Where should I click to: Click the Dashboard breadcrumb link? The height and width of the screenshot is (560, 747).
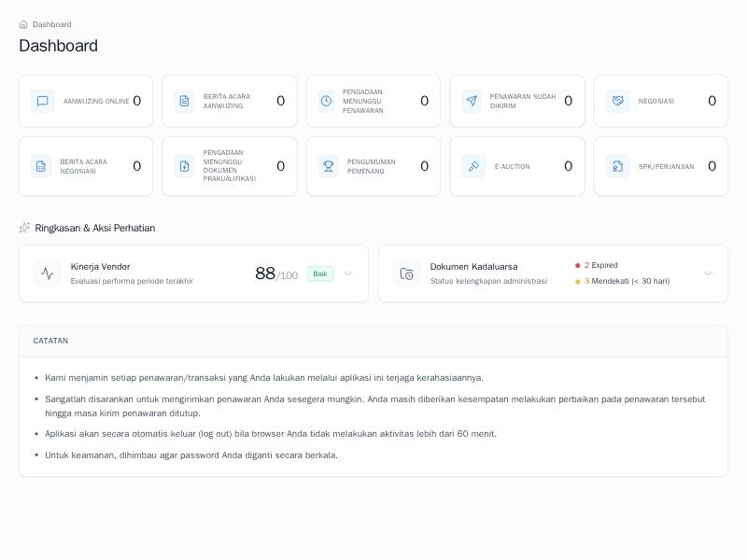coord(52,24)
